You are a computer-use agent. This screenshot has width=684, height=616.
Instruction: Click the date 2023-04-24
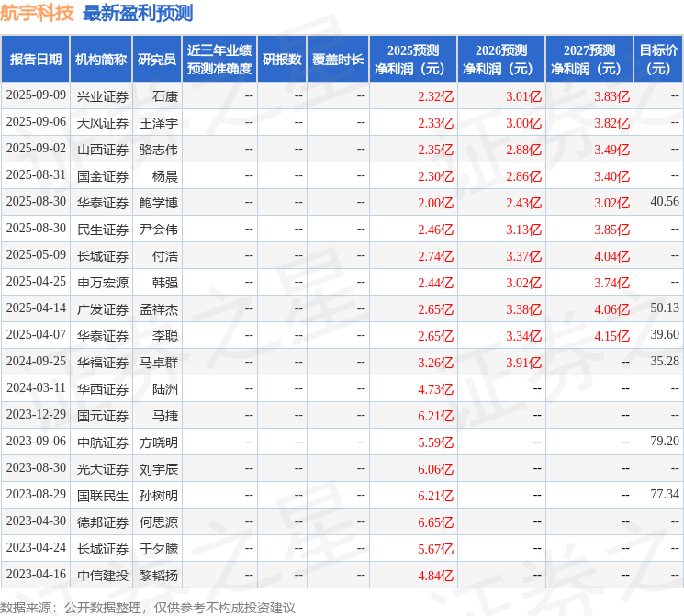coord(36,547)
